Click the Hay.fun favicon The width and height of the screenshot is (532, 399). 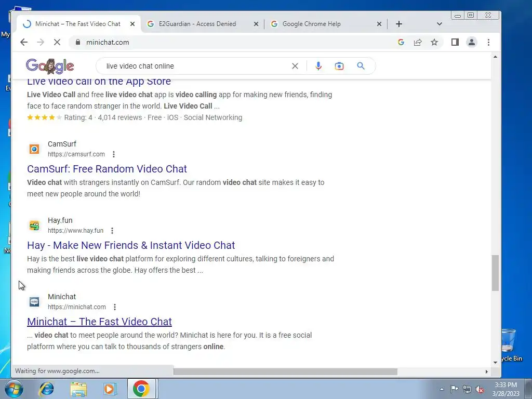point(34,225)
